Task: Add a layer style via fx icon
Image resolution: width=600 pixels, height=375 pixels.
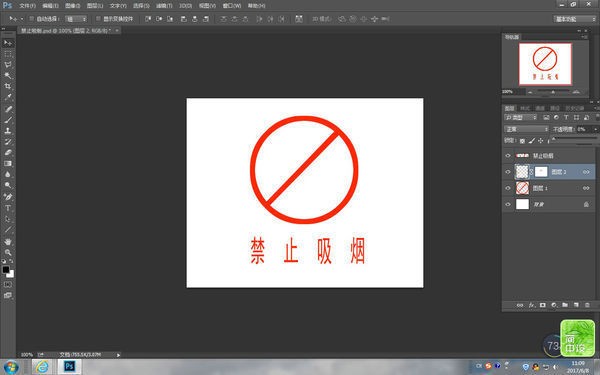Action: 532,305
